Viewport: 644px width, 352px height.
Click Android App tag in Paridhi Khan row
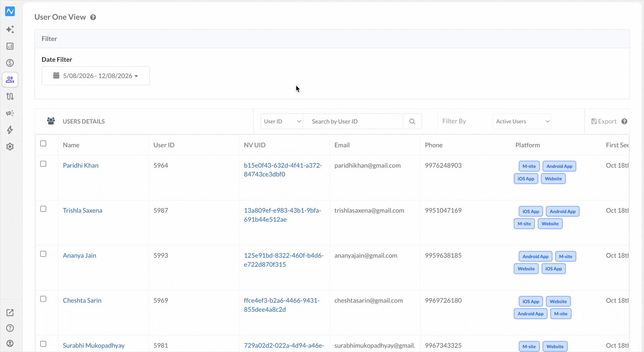559,166
